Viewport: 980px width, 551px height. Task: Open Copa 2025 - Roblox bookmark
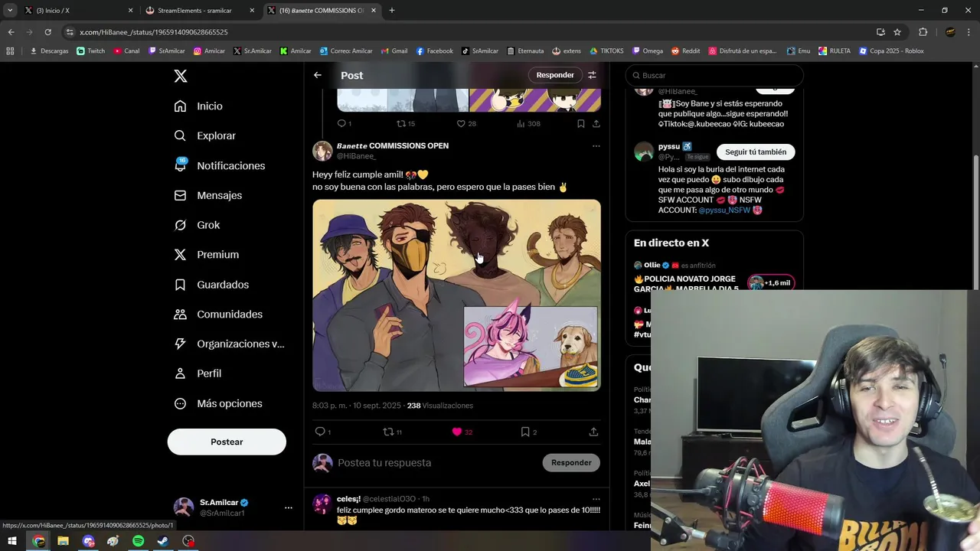point(892,51)
